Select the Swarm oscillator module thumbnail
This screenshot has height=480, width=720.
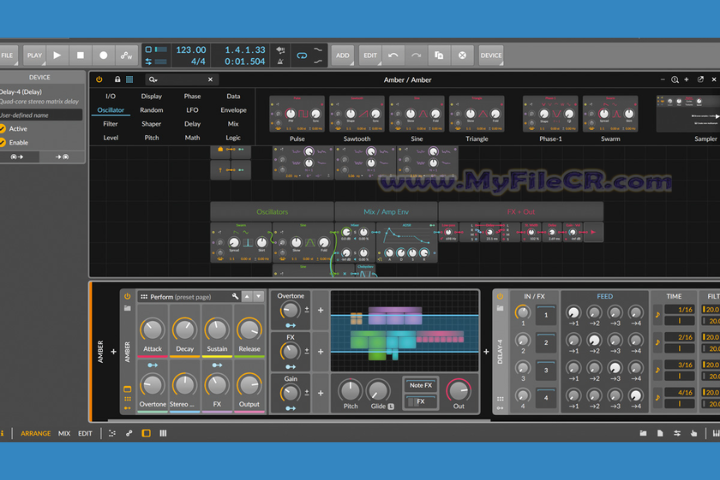click(610, 114)
